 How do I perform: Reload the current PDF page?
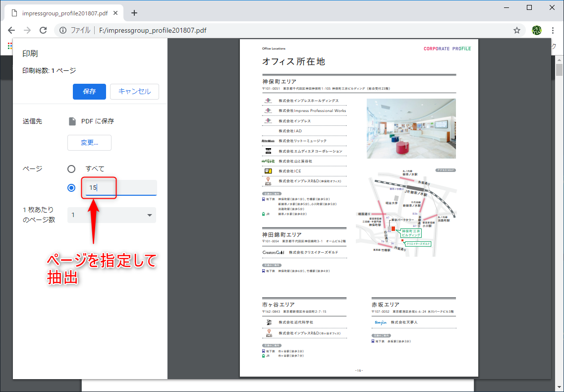43,30
